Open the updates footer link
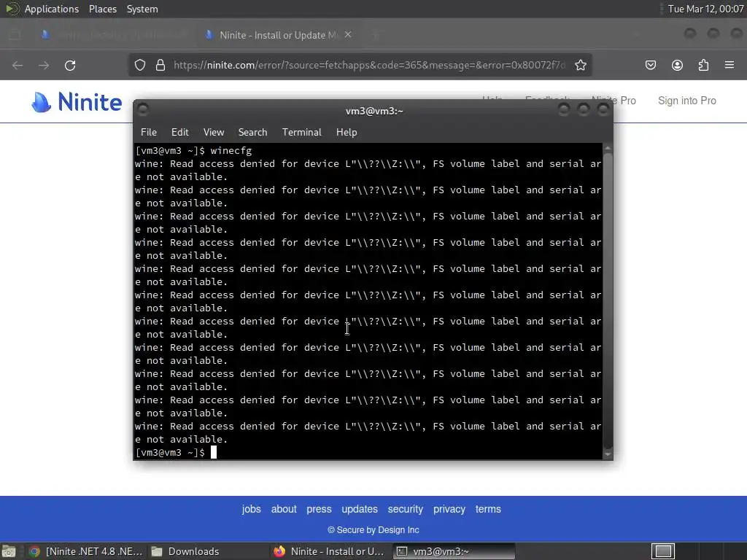 [x=360, y=509]
